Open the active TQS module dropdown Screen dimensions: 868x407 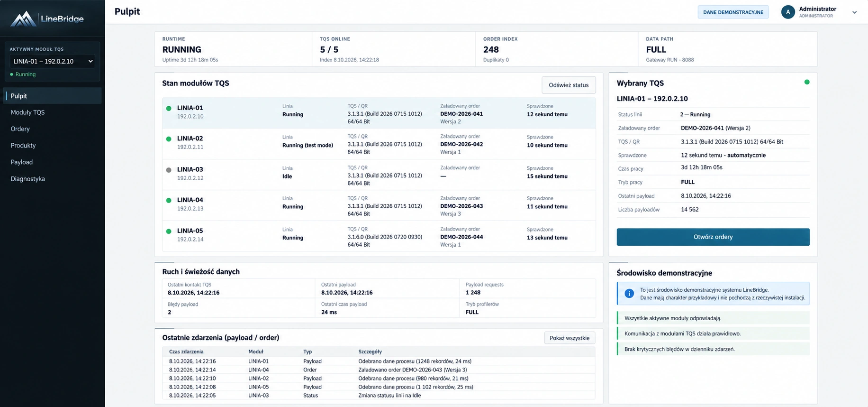pos(52,61)
